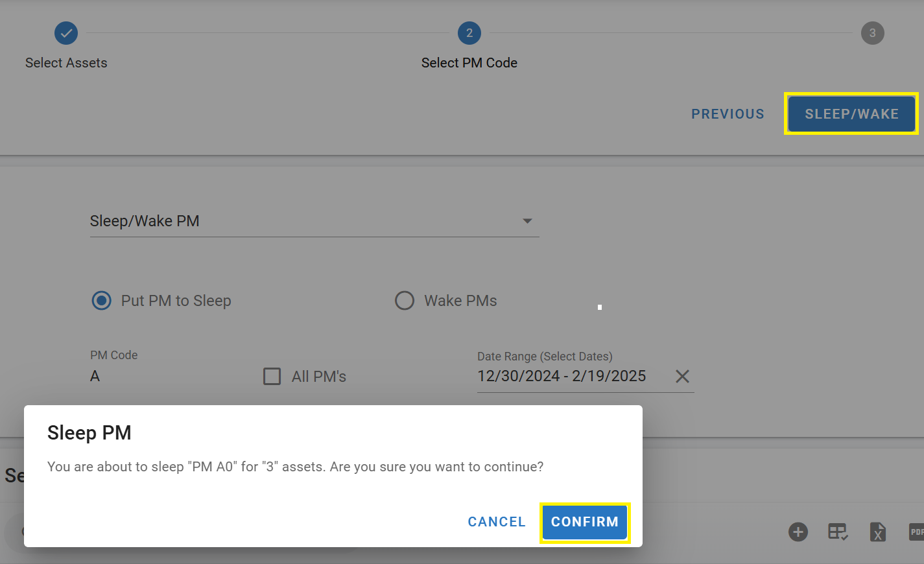
Task: Choose the Wake PMs radio option
Action: tap(405, 301)
